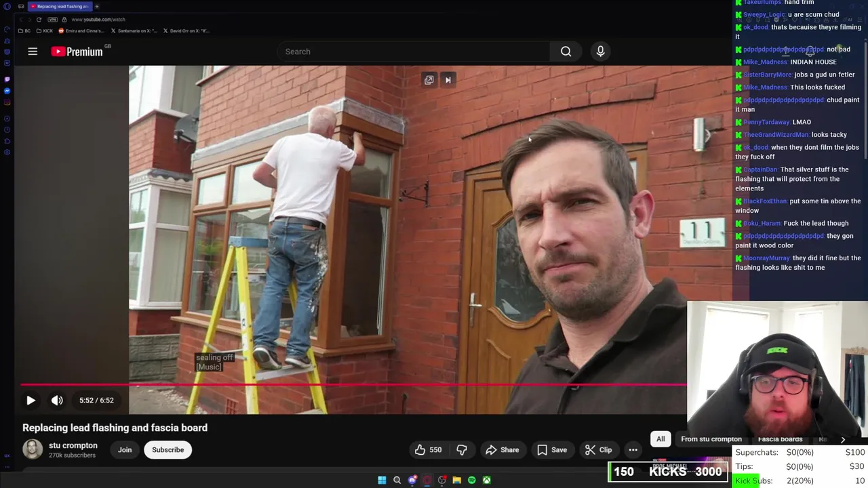Click chat user Mike_Madness saying INDIAN HOUSE
The height and width of the screenshot is (488, 868).
pyautogui.click(x=766, y=62)
